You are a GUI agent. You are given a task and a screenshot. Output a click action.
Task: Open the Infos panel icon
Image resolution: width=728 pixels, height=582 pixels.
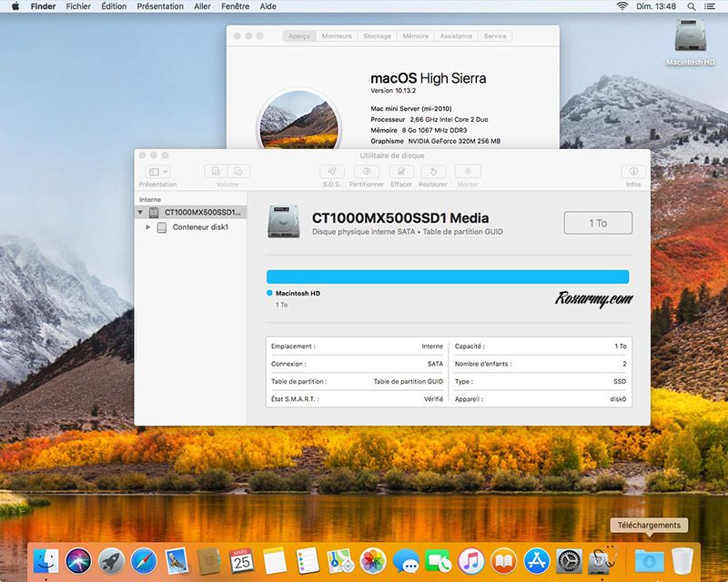pos(633,172)
